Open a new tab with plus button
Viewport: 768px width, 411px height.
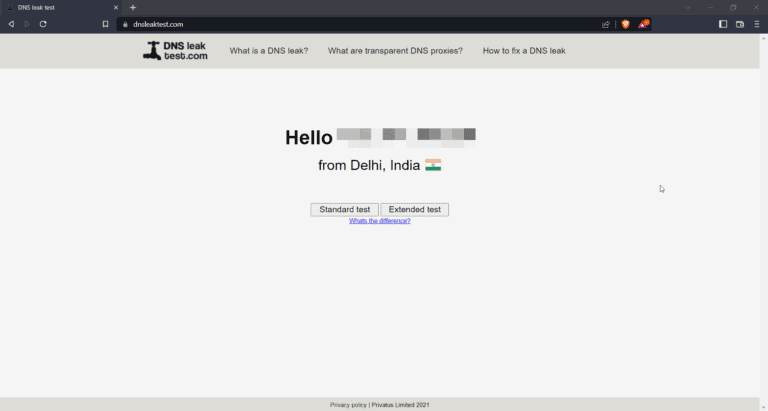coord(133,7)
